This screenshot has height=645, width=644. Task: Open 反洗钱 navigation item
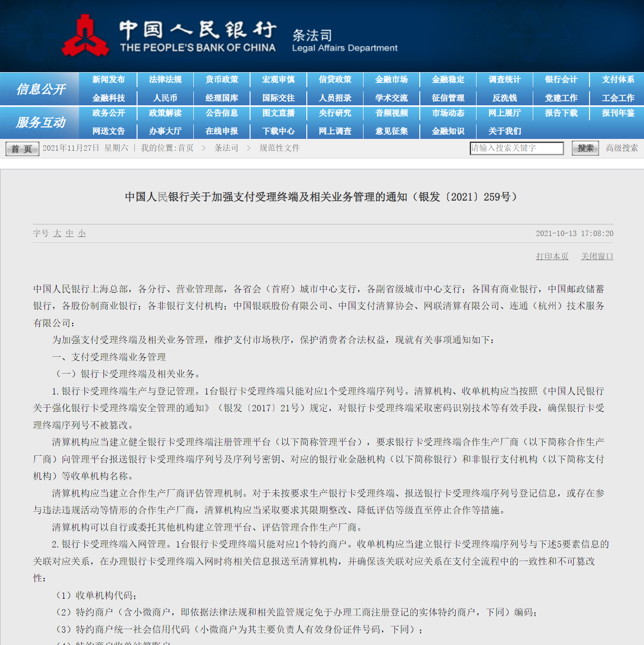pos(505,98)
